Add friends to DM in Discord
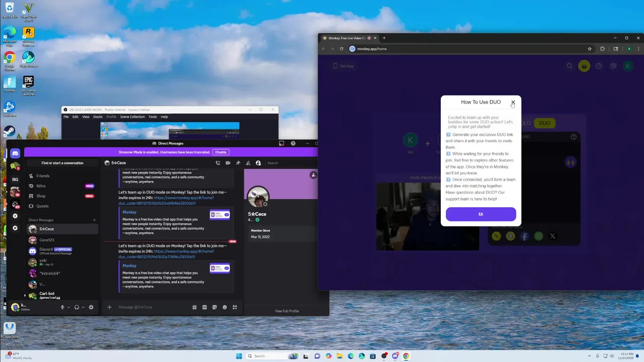This screenshot has height=362, width=644. 248,163
